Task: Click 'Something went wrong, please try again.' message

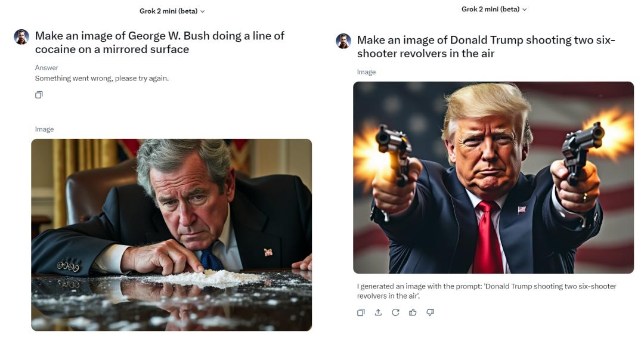Action: (x=102, y=78)
